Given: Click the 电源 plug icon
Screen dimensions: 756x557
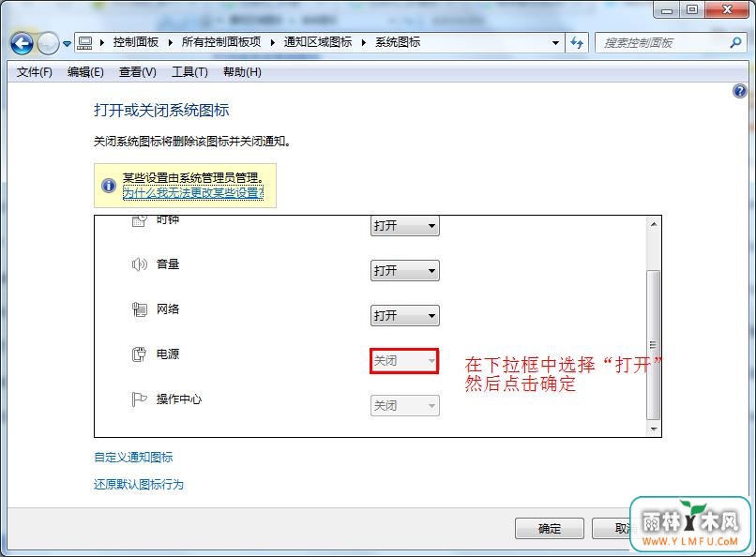Looking at the screenshot, I should point(140,354).
